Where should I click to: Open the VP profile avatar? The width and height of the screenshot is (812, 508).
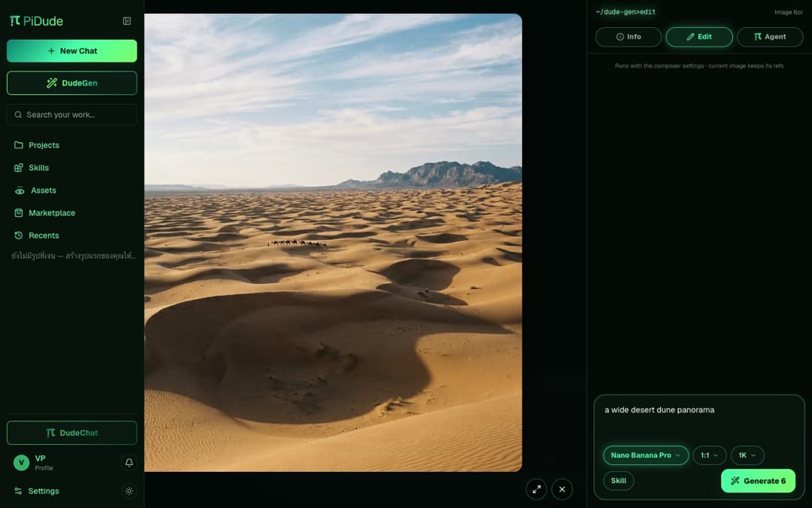click(x=21, y=462)
